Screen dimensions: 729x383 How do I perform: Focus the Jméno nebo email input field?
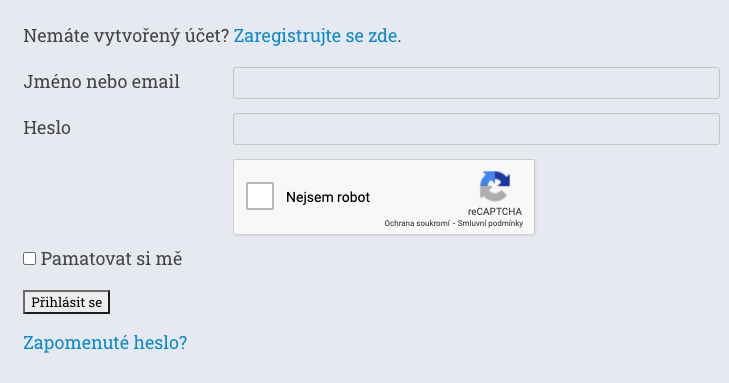476,83
